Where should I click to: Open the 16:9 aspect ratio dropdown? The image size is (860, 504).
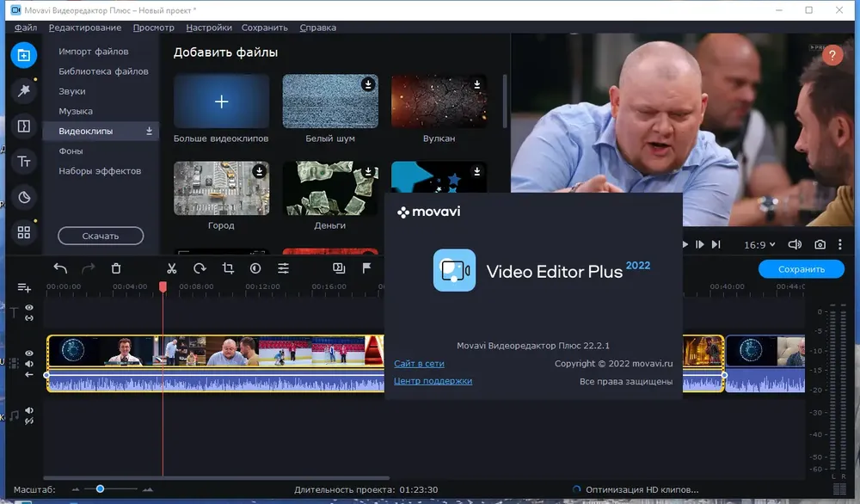tap(759, 244)
